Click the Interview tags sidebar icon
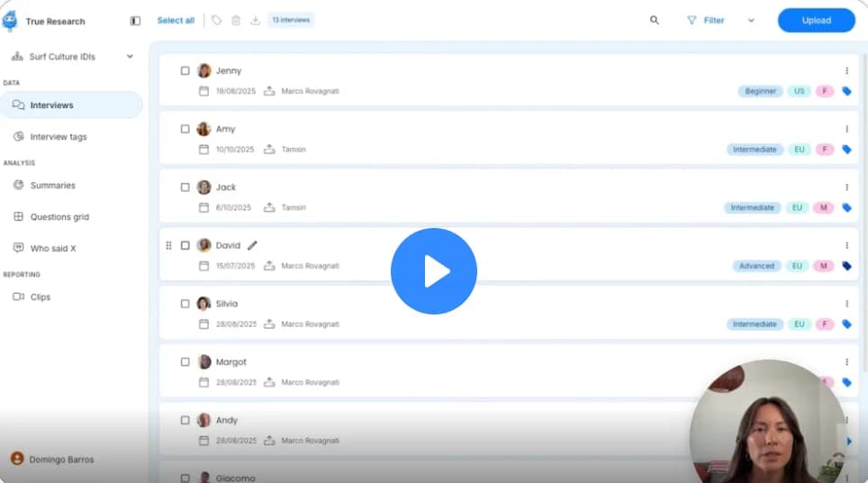868x483 pixels. 18,136
